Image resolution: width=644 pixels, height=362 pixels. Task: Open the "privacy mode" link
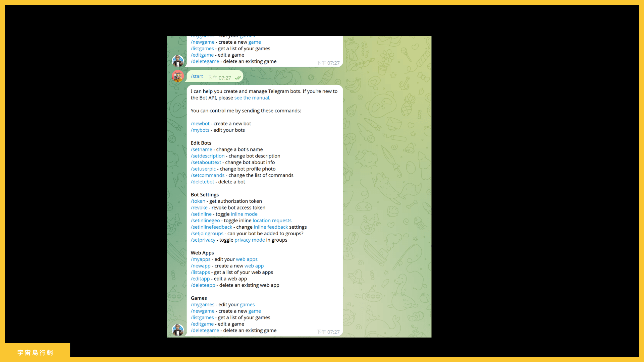point(250,240)
